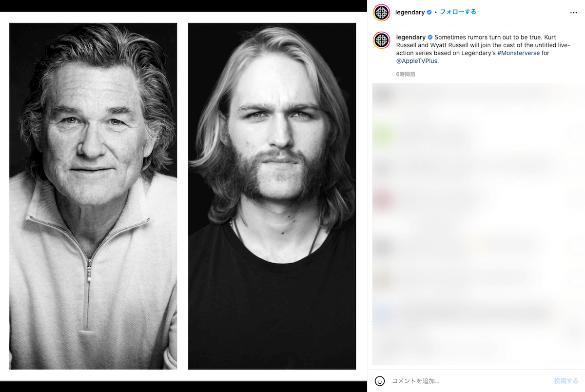Click the verified badge in the post header

point(429,13)
